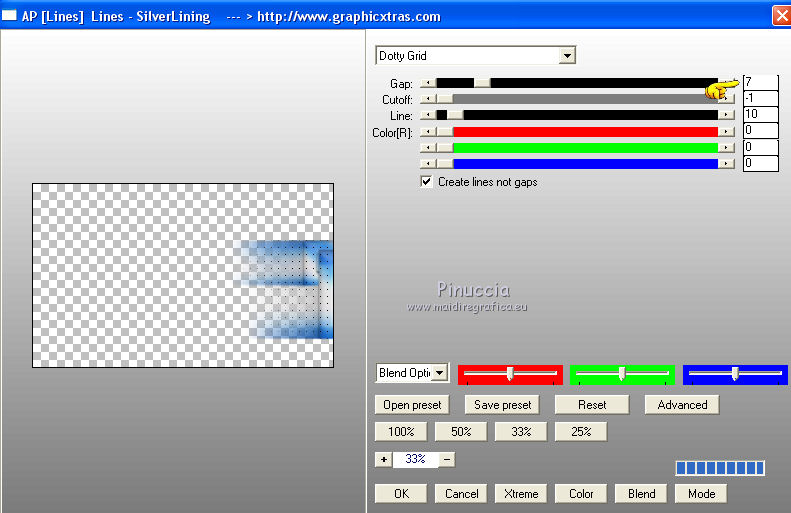Click the 33% zoom value field
Screen dimensions: 791x513
(416, 460)
